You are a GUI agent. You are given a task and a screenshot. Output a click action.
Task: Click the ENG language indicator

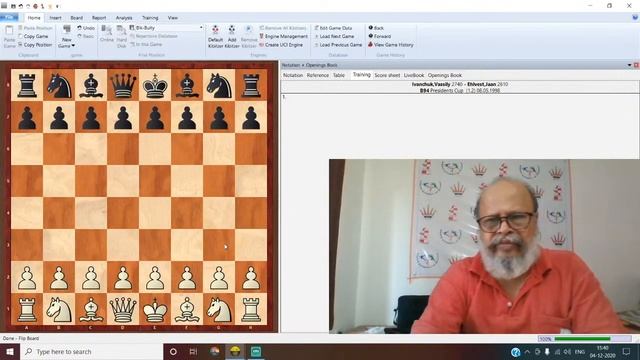(580, 351)
